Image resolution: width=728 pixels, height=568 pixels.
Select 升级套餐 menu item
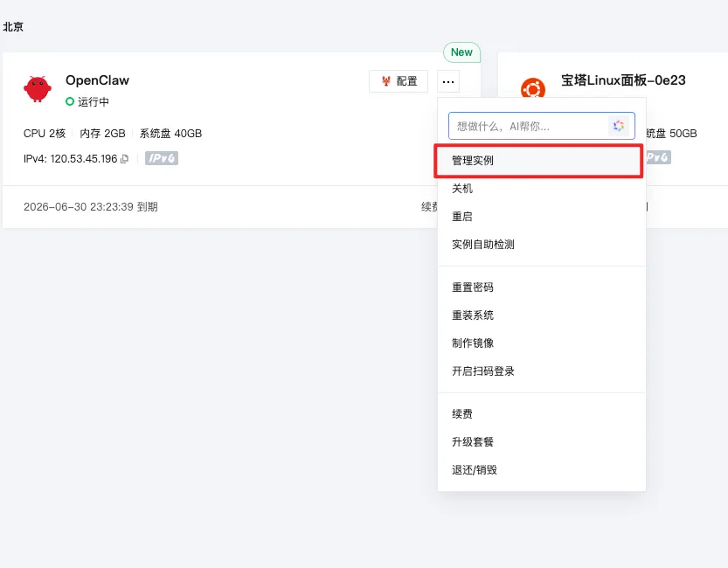tap(542, 442)
